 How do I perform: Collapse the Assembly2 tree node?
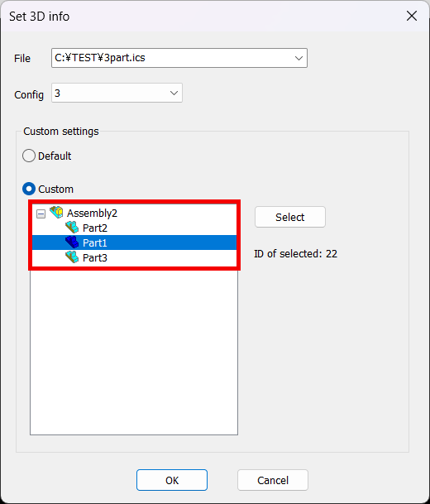[x=41, y=214]
